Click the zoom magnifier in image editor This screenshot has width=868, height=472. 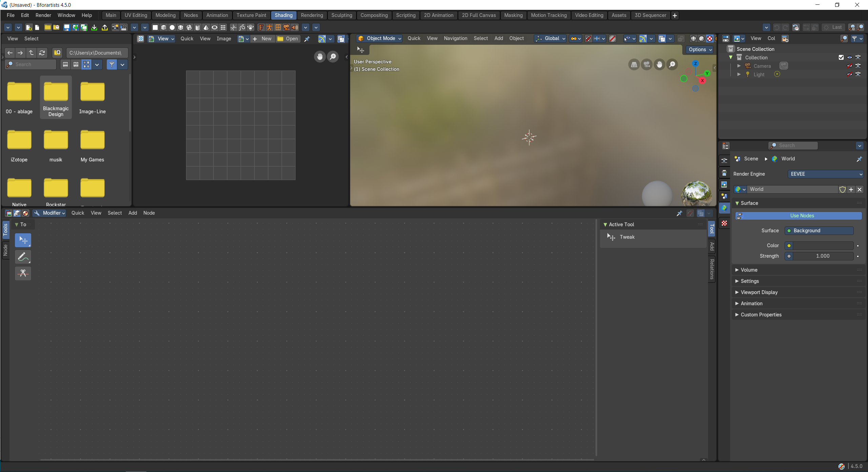(333, 57)
